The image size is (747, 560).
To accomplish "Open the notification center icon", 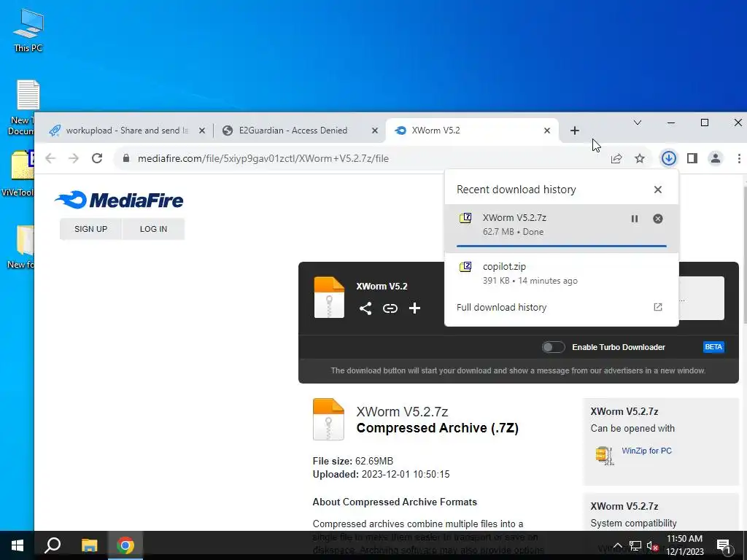I will 724,545.
